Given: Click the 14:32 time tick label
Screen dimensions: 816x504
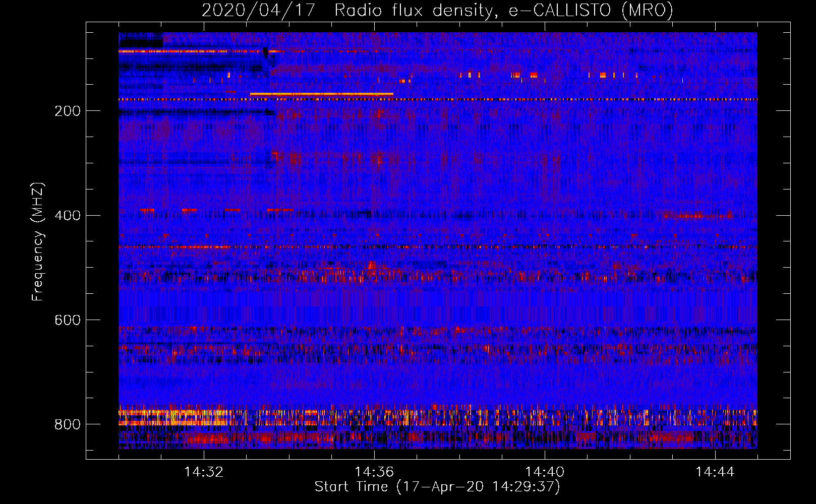Looking at the screenshot, I should coord(204,472).
